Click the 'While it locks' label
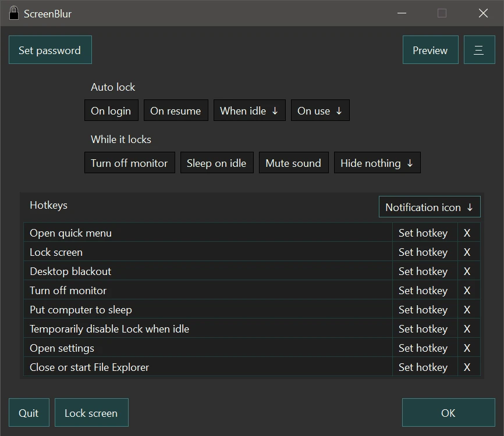This screenshot has height=436, width=504. [x=121, y=140]
